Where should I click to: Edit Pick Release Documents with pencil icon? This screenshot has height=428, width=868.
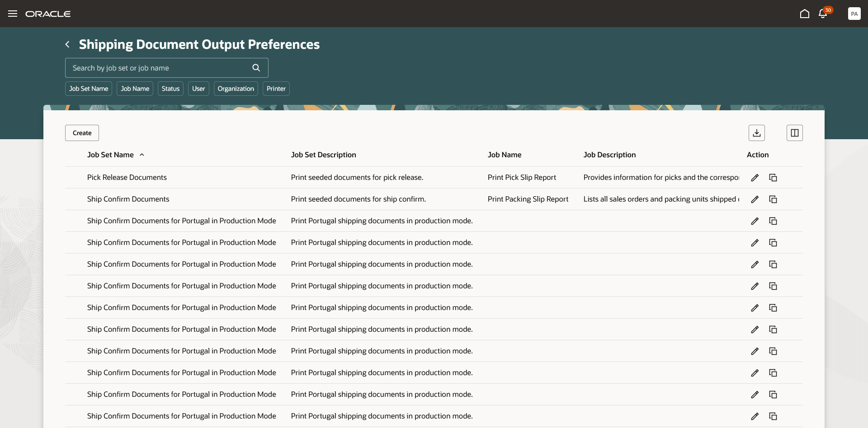(x=755, y=177)
